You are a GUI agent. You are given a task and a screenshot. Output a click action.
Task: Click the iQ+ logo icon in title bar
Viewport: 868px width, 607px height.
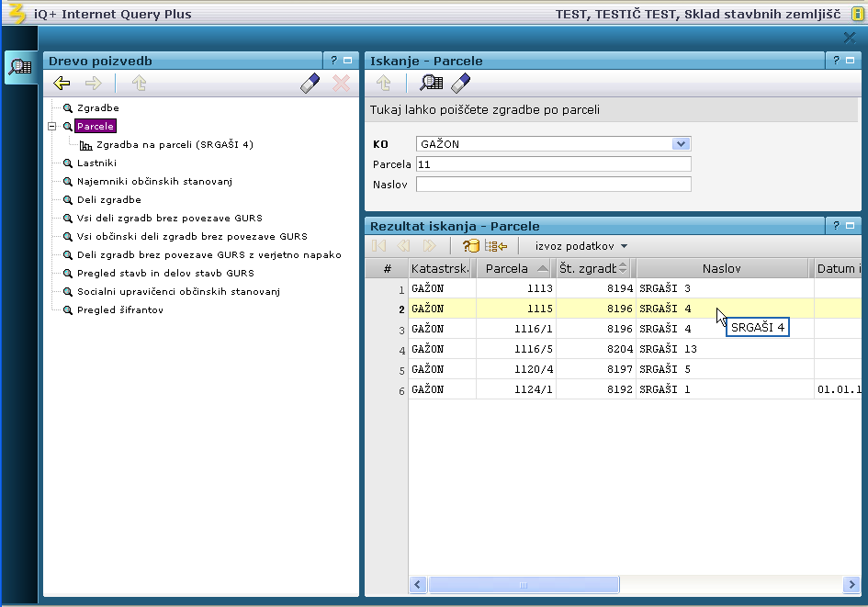(x=17, y=13)
